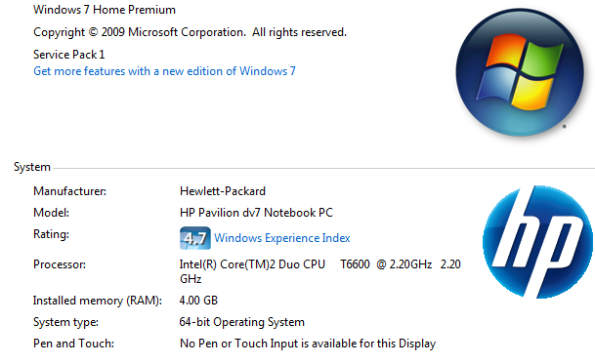Click the 'System' section heading
This screenshot has width=595, height=364.
(32, 167)
